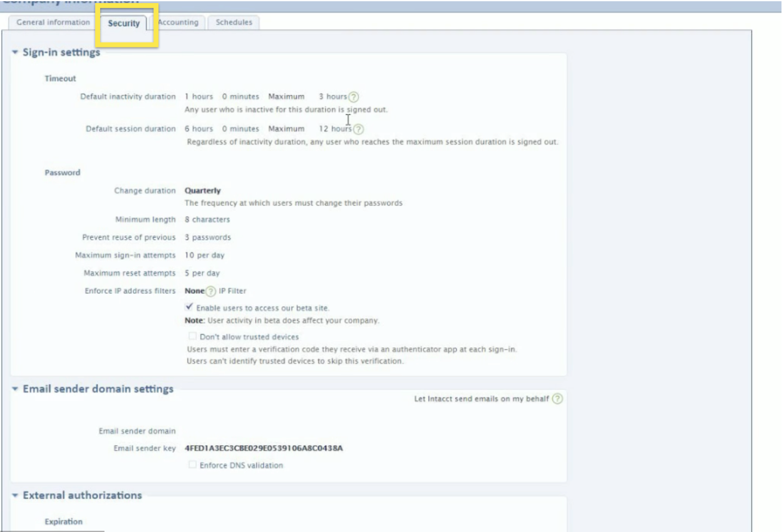The image size is (784, 532).
Task: Open help for Let Intacct send emails
Action: [x=557, y=399]
